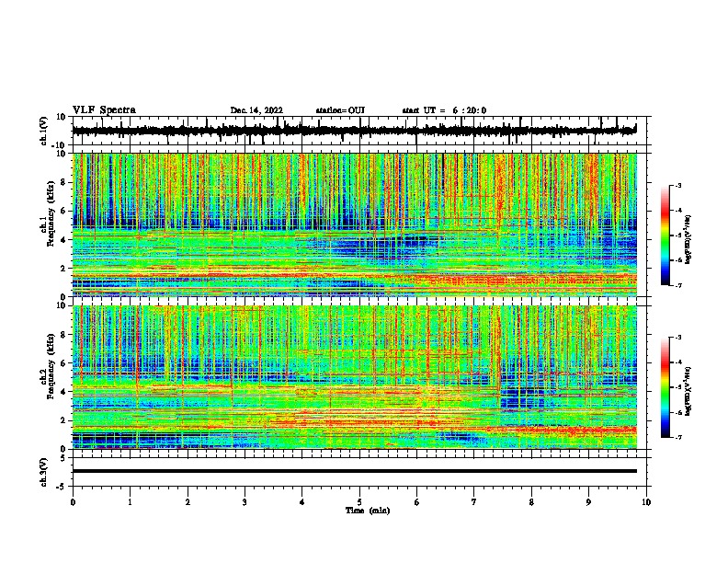
Task: Click the ch.1 color bar log(PSD) unit label
Action: pyautogui.click(x=688, y=239)
